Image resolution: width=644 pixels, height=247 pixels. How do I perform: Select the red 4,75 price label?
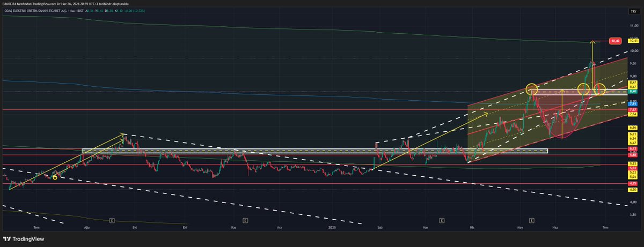(633, 184)
